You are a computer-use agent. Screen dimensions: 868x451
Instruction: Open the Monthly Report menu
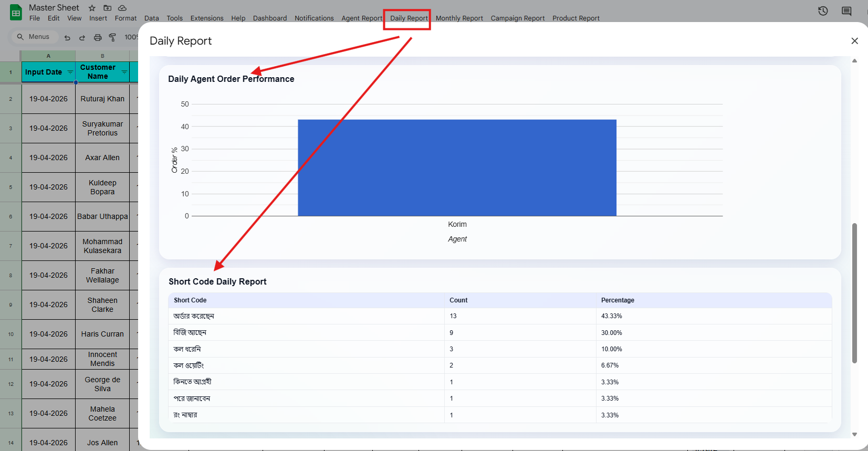(459, 18)
